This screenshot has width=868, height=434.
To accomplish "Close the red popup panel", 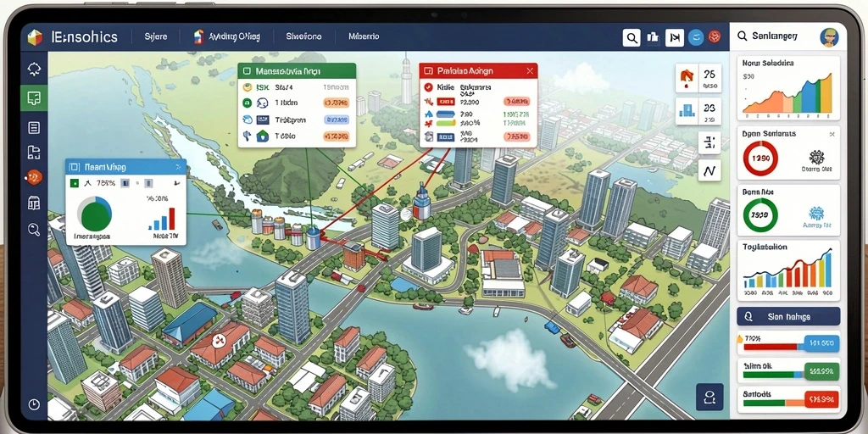I will click(x=530, y=71).
